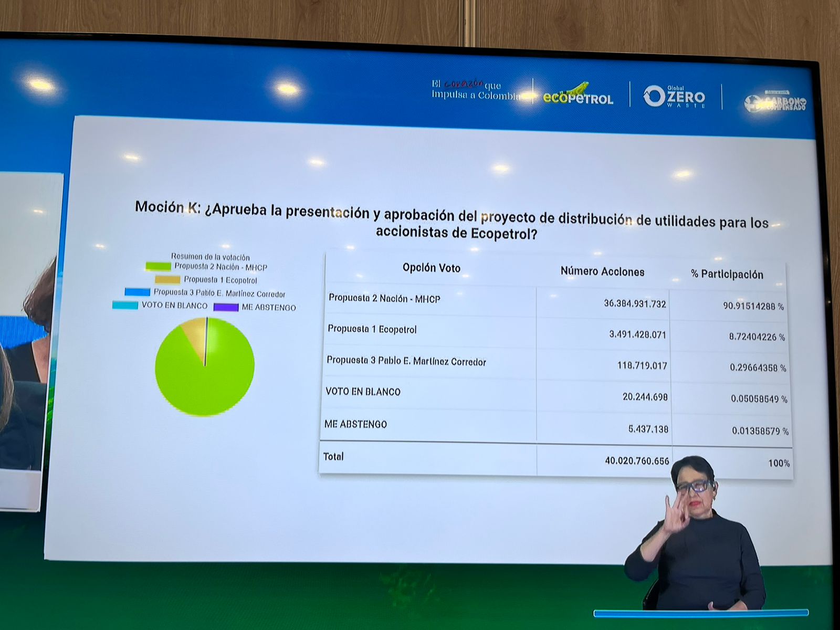Click the percentage 0.01358579 %
840x630 pixels.
pos(760,431)
